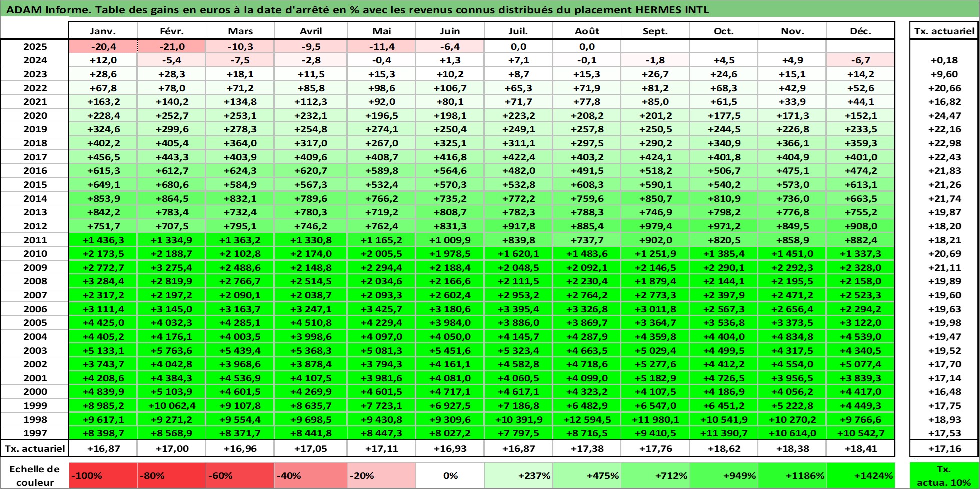Select the Oct. column header
This screenshot has height=489, width=980.
click(x=724, y=31)
